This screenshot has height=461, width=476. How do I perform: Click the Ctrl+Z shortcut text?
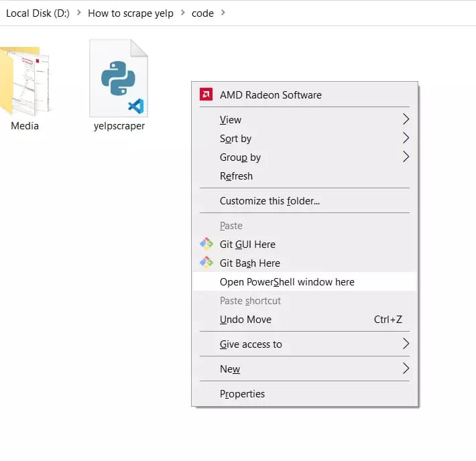(x=388, y=319)
